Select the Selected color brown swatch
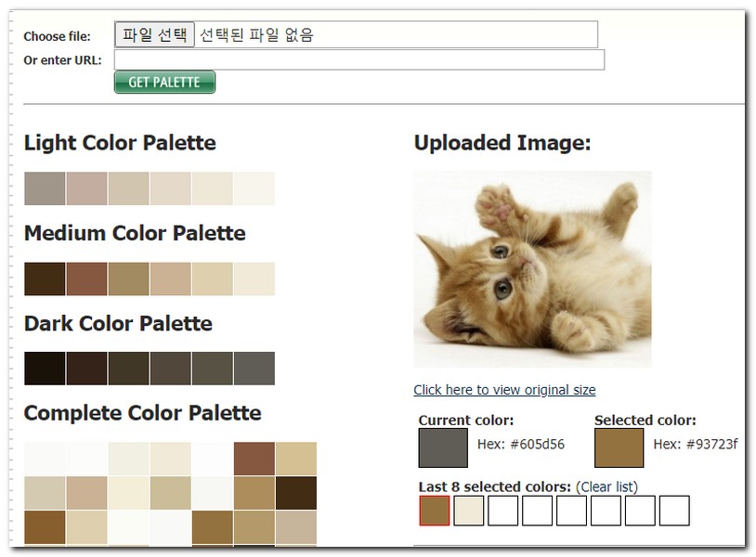Image resolution: width=756 pixels, height=557 pixels. point(618,448)
